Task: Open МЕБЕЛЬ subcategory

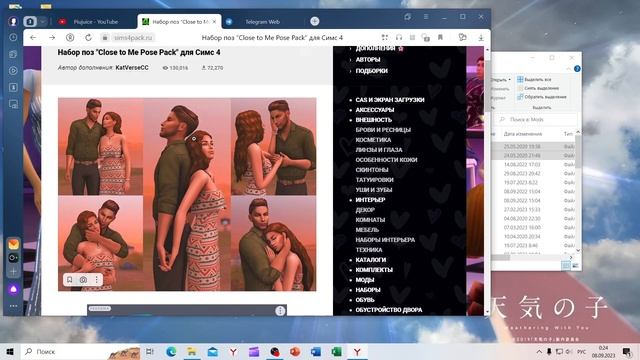Action: pos(367,230)
